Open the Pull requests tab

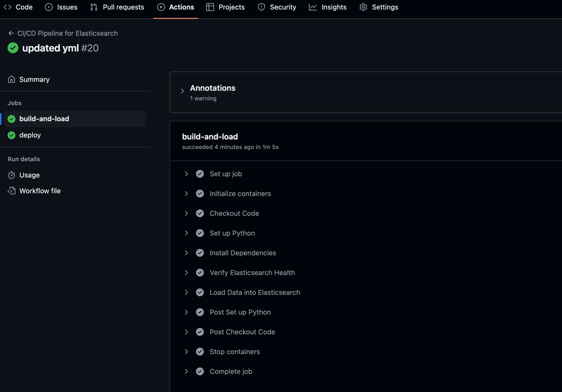[117, 7]
